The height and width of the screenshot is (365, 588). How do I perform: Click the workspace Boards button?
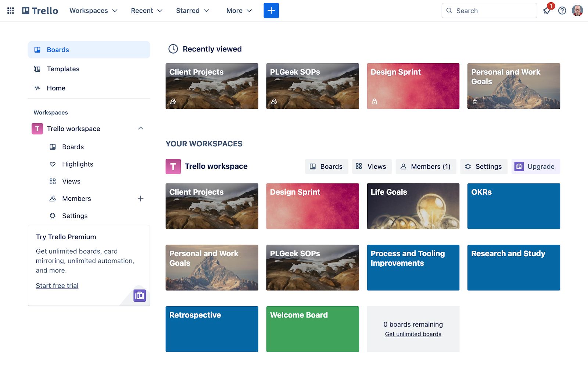pos(326,167)
